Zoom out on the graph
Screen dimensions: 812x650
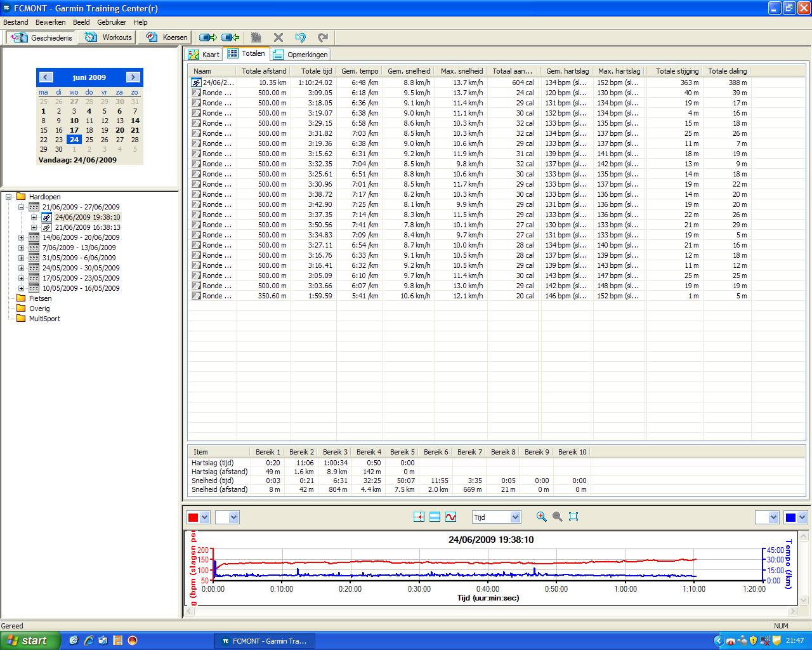tap(557, 517)
